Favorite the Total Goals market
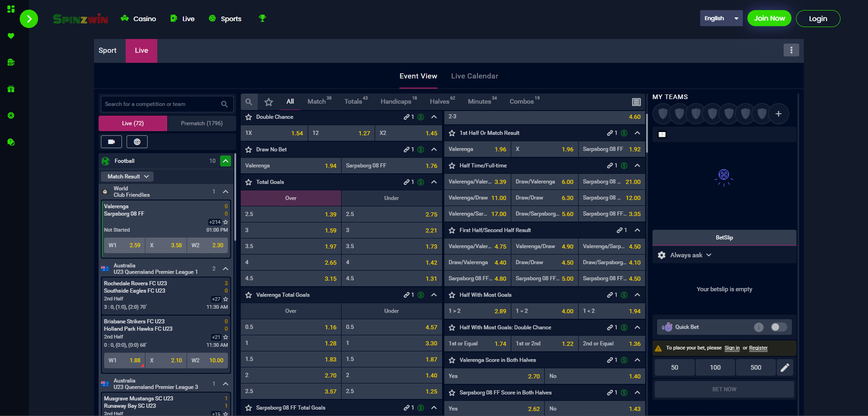 249,182
